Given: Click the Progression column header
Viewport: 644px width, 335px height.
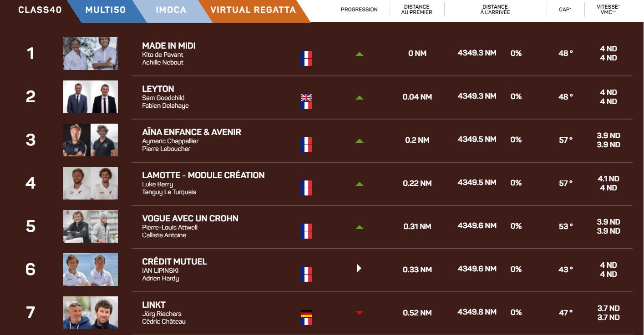Looking at the screenshot, I should [359, 10].
